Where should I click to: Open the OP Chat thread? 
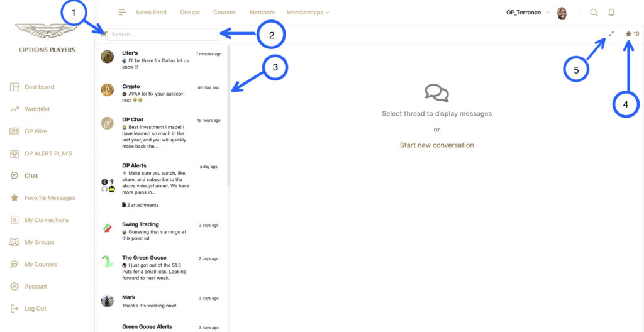[x=162, y=134]
